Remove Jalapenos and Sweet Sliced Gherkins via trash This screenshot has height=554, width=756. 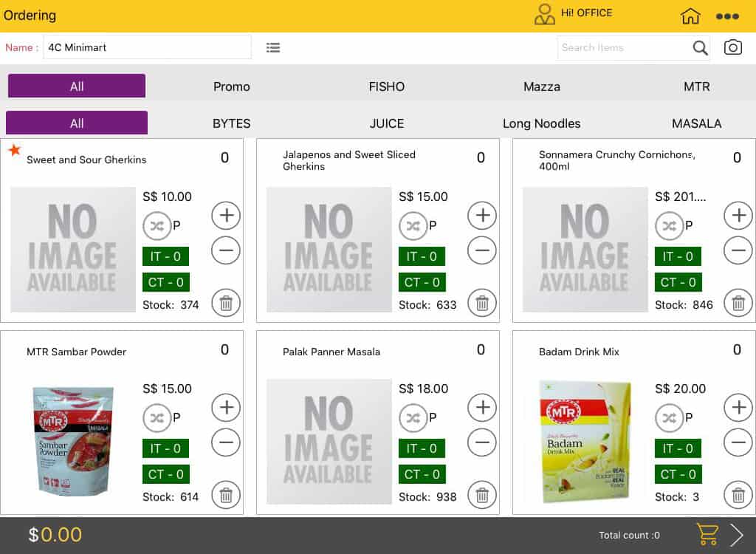(482, 303)
